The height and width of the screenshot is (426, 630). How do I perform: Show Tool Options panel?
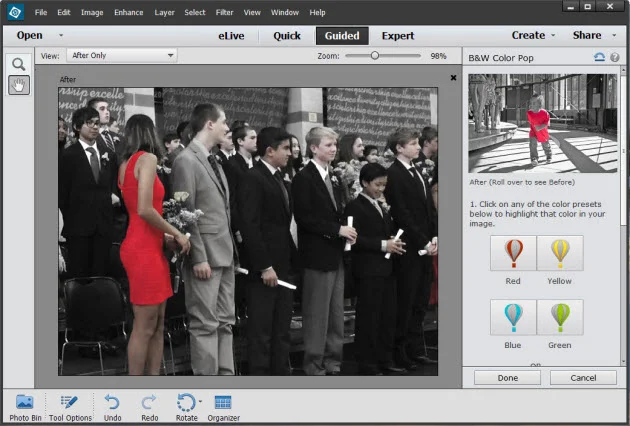[x=70, y=408]
